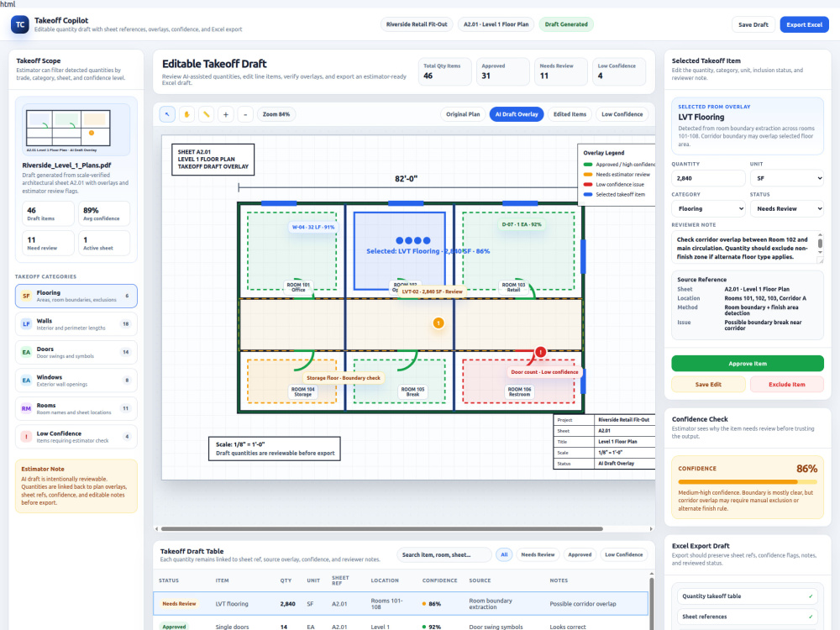Click the plus zoom-in button
The width and height of the screenshot is (840, 630).
click(226, 114)
